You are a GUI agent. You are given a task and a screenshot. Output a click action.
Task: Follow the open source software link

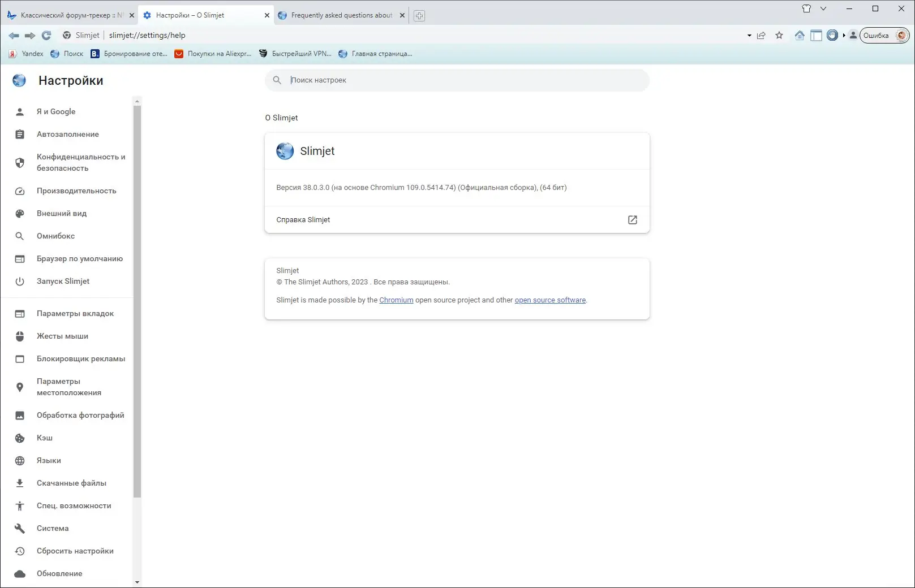tap(550, 300)
